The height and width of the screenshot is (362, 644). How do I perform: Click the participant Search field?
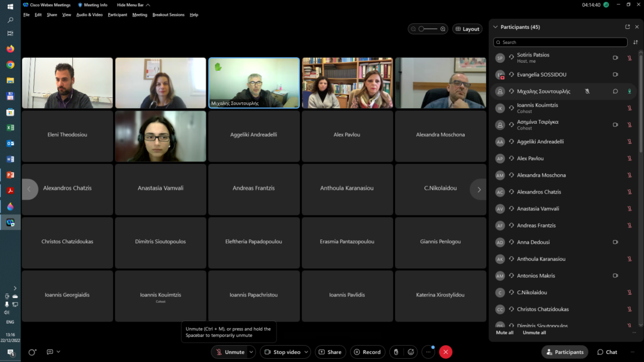(561, 42)
